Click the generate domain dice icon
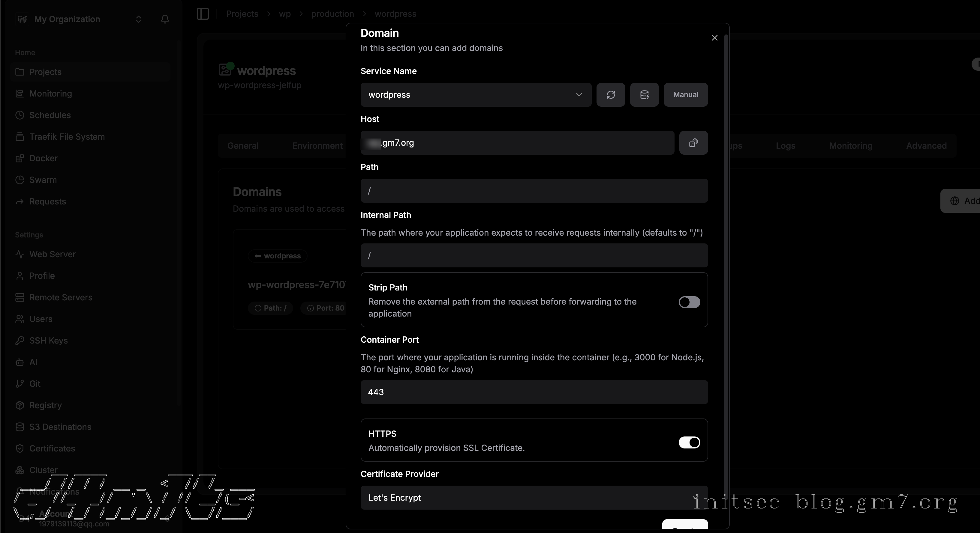Image resolution: width=980 pixels, height=533 pixels. [693, 143]
